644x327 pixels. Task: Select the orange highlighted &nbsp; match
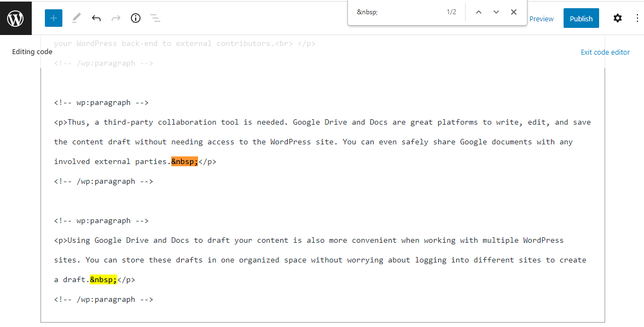185,161
